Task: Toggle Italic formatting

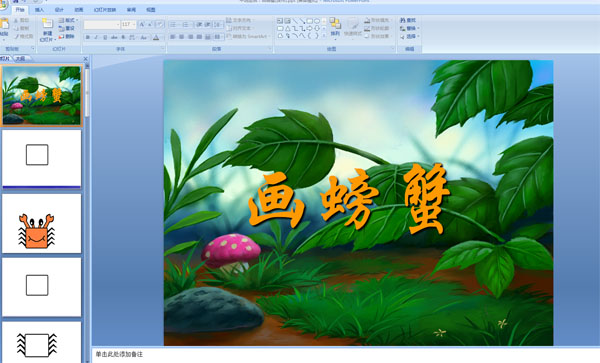Action: coord(96,37)
